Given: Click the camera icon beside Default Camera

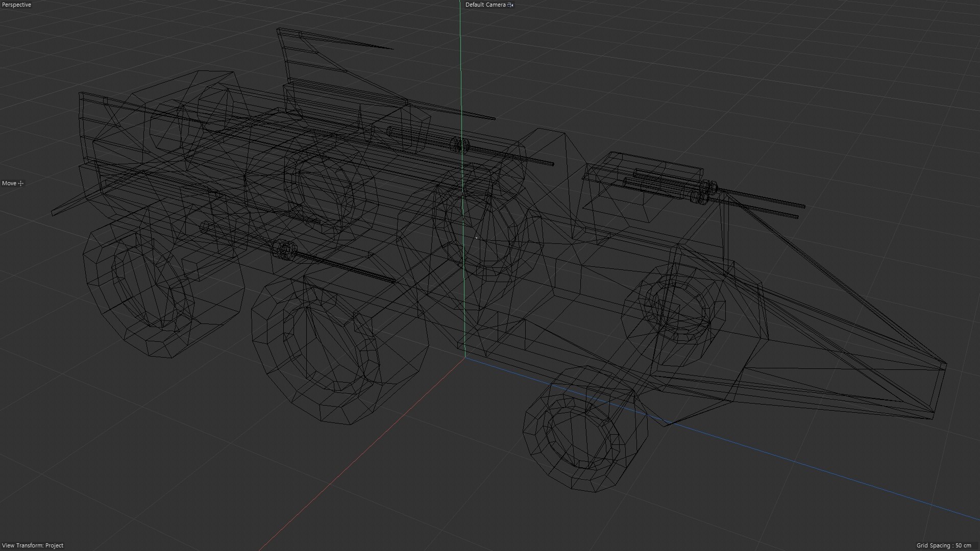Looking at the screenshot, I should coord(510,5).
